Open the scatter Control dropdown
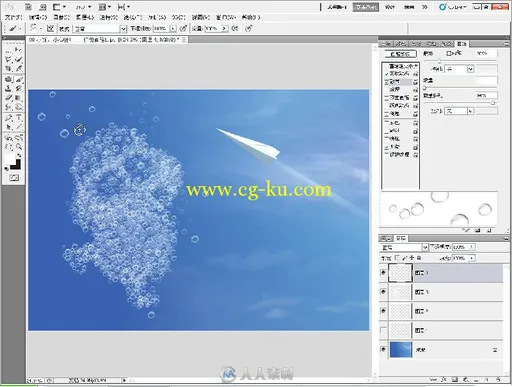Viewport: 512px width, 387px height. point(470,69)
